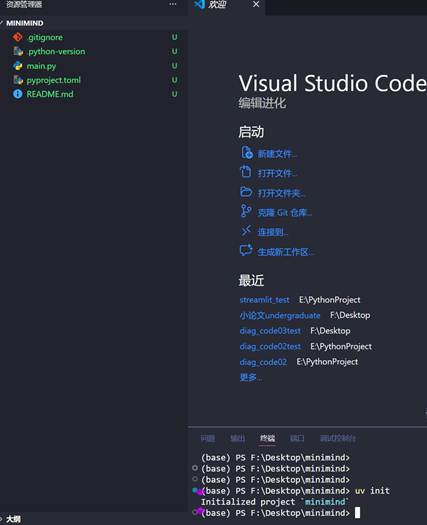Click the U status badge for README.md
Viewport: 427px width, 525px height.
pyautogui.click(x=174, y=94)
